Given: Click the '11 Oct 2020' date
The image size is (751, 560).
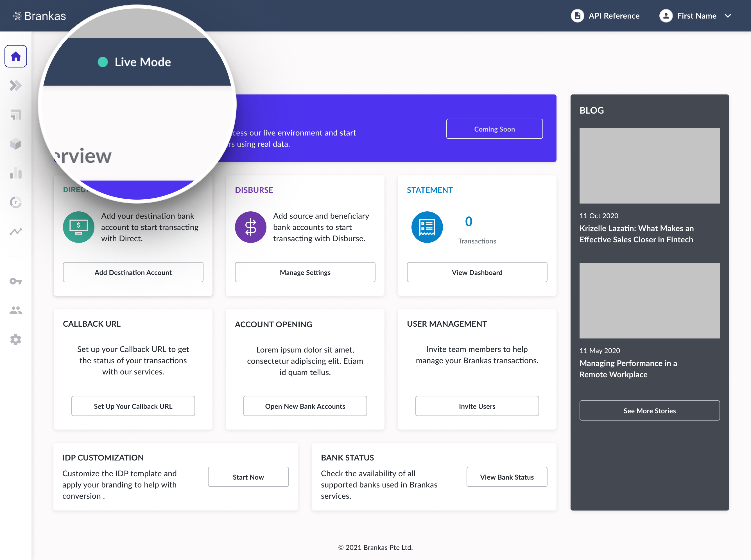Looking at the screenshot, I should tap(599, 216).
